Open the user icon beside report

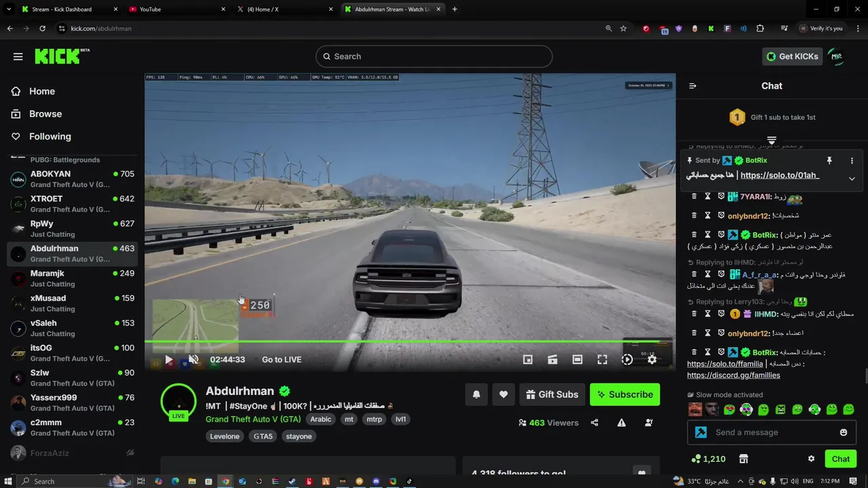click(649, 423)
